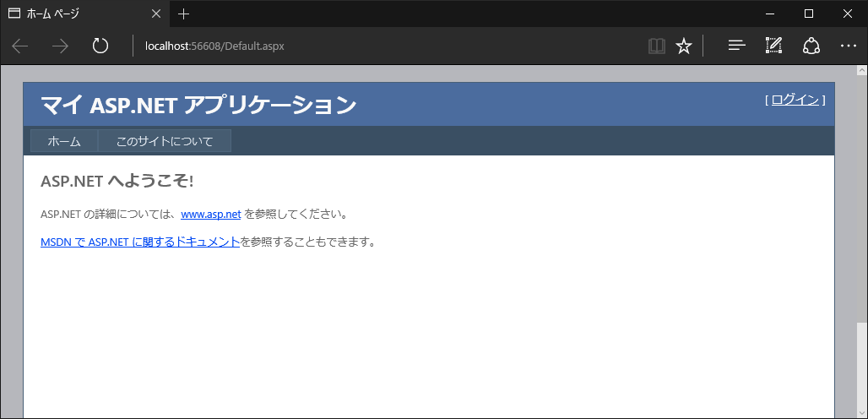Make a Web Note with pen icon
This screenshot has height=419, width=868.
(x=773, y=46)
